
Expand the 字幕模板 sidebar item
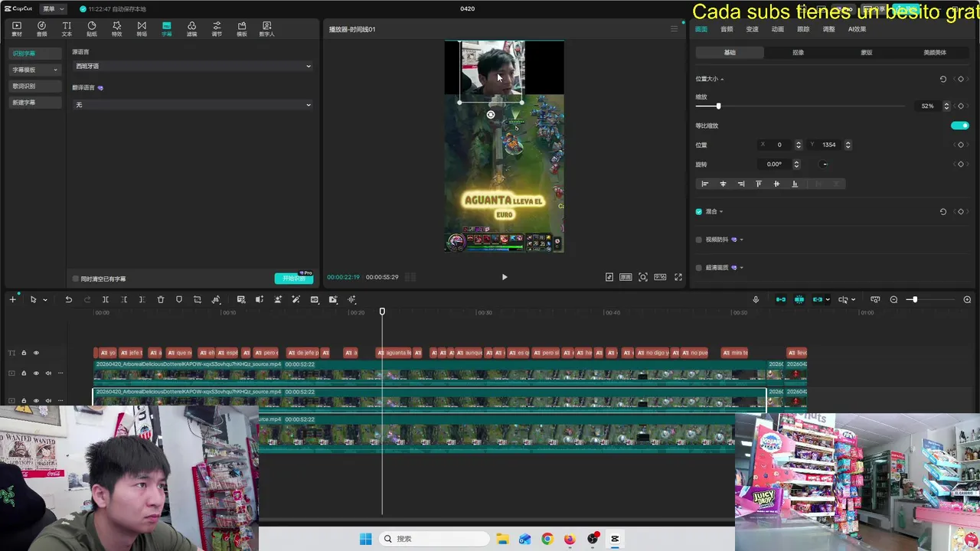click(34, 70)
